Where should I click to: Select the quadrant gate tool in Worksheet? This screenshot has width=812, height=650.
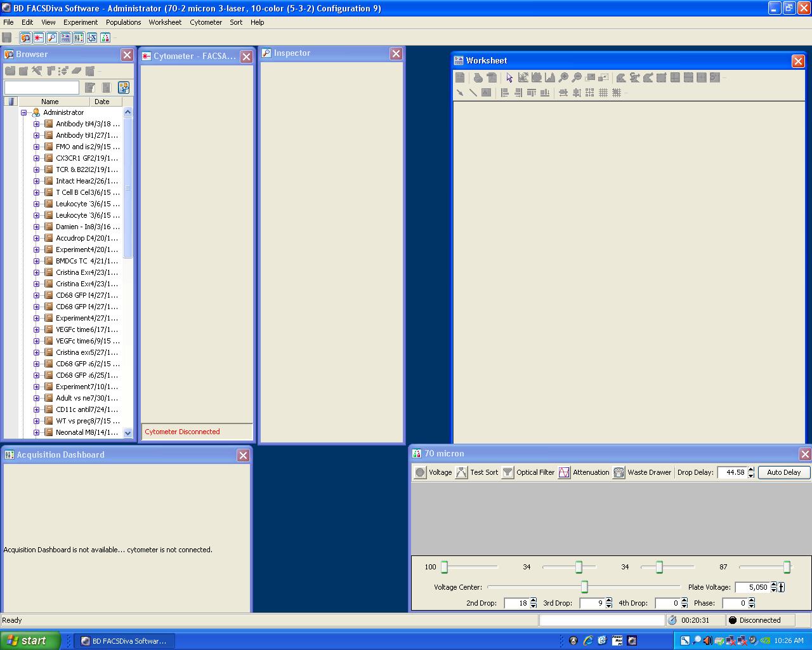[x=675, y=77]
